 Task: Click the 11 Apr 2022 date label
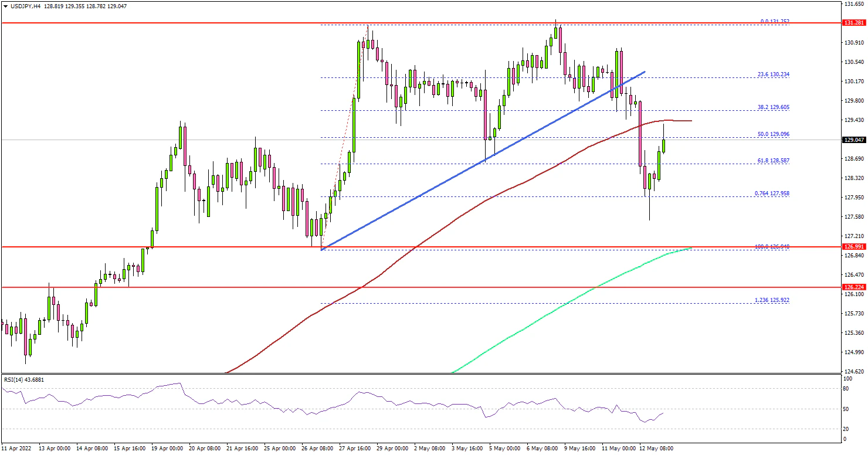click(x=17, y=449)
